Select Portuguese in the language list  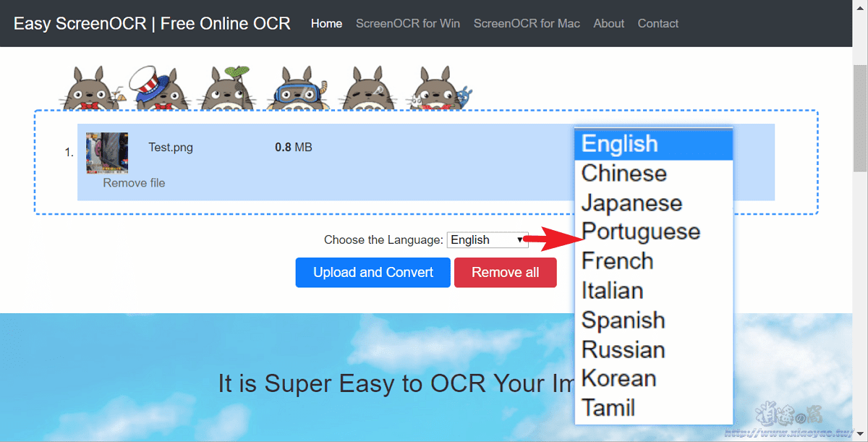[x=654, y=232]
